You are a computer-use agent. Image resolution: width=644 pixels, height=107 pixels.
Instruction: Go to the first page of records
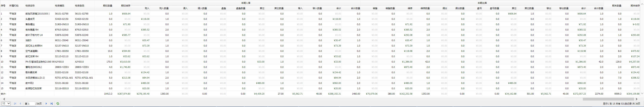point(15,104)
